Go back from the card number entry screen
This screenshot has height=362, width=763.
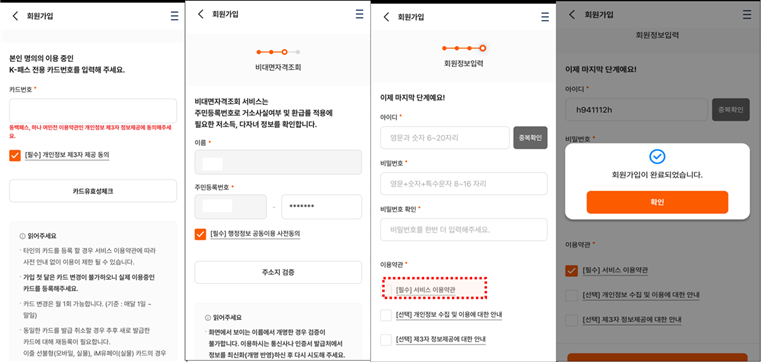pos(15,16)
